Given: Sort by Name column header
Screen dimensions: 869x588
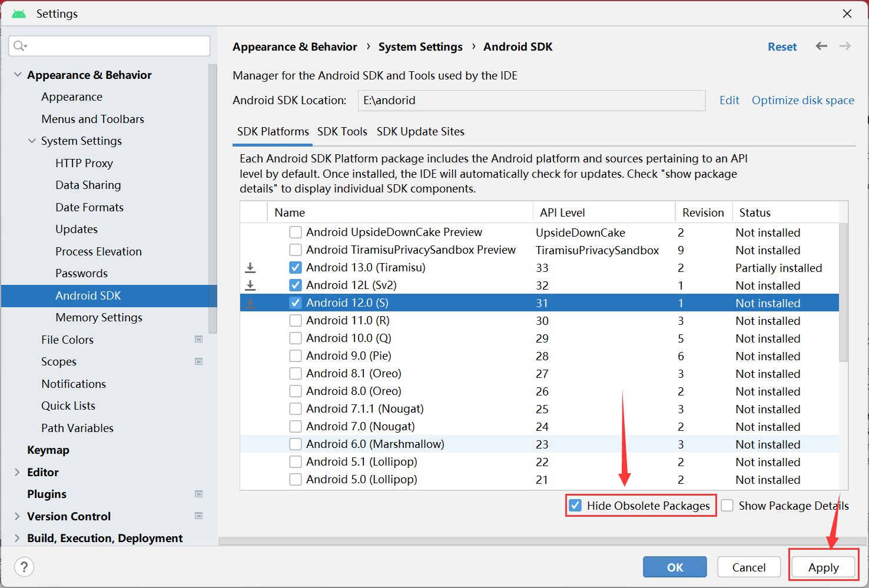Looking at the screenshot, I should pos(400,212).
